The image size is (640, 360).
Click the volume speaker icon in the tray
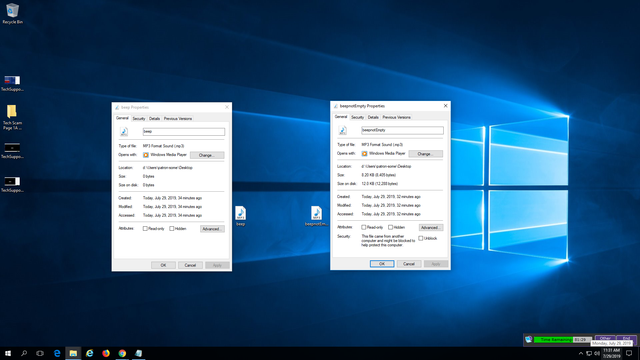[x=597, y=353]
